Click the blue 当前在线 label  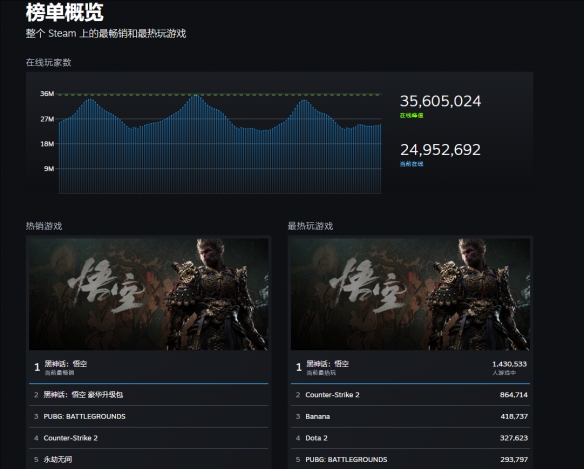click(412, 164)
